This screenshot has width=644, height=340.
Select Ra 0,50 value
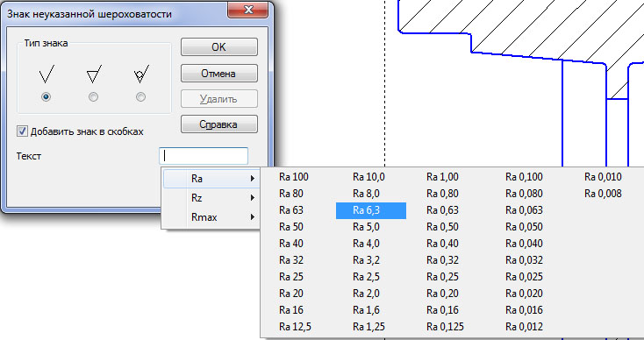click(x=443, y=227)
